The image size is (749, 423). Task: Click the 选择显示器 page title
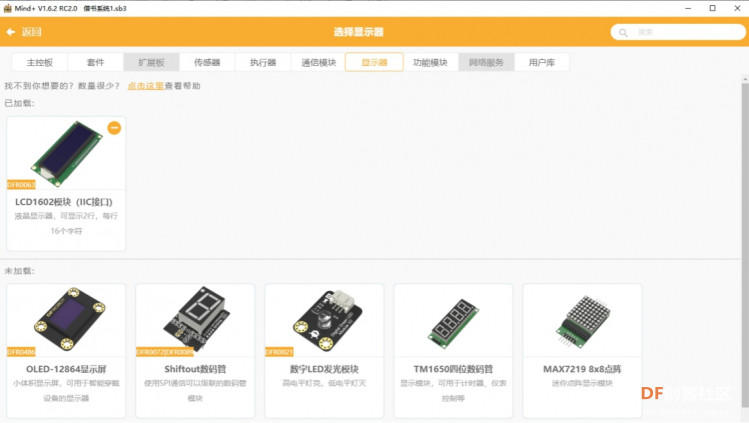[359, 32]
